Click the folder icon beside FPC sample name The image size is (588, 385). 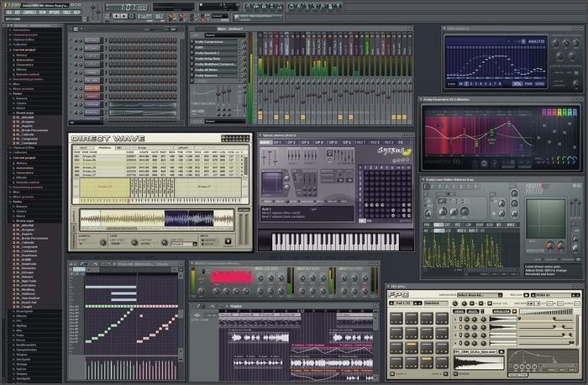coord(501,351)
